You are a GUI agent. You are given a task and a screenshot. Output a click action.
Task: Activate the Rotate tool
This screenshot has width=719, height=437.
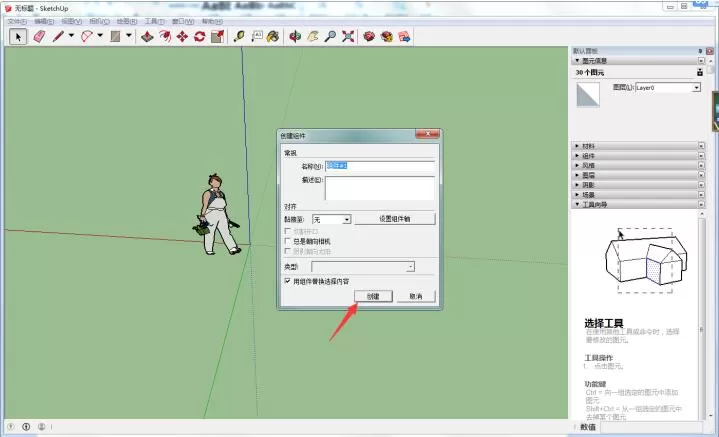(199, 37)
